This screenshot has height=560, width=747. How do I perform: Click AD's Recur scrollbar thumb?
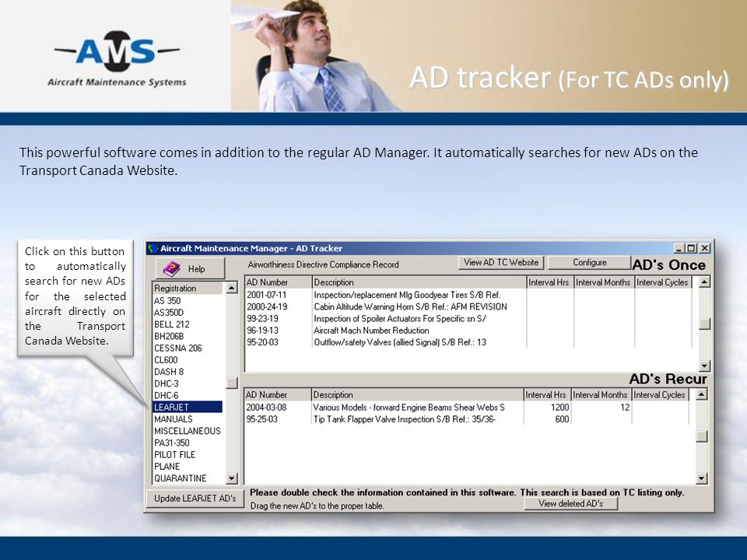pyautogui.click(x=701, y=436)
